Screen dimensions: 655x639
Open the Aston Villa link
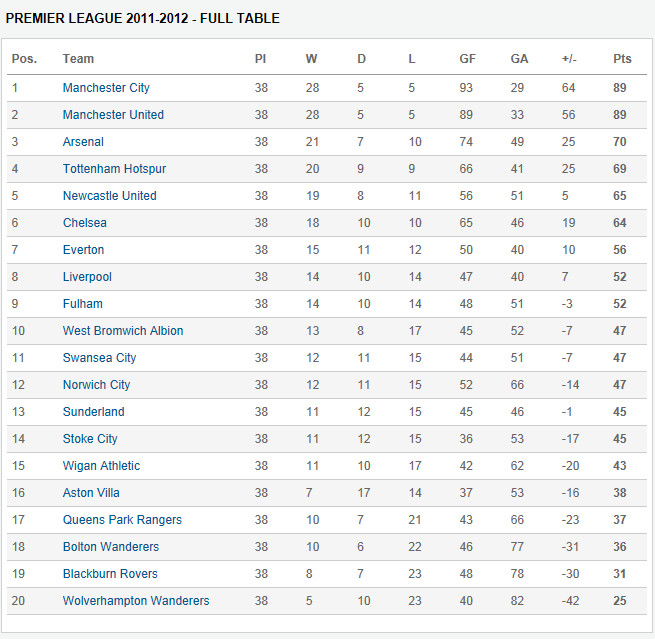(x=91, y=493)
